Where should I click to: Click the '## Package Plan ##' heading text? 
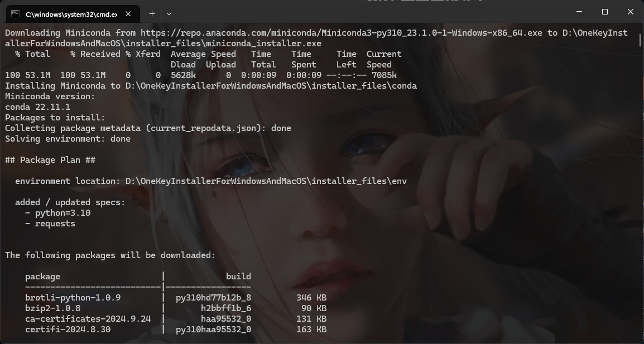(50, 160)
